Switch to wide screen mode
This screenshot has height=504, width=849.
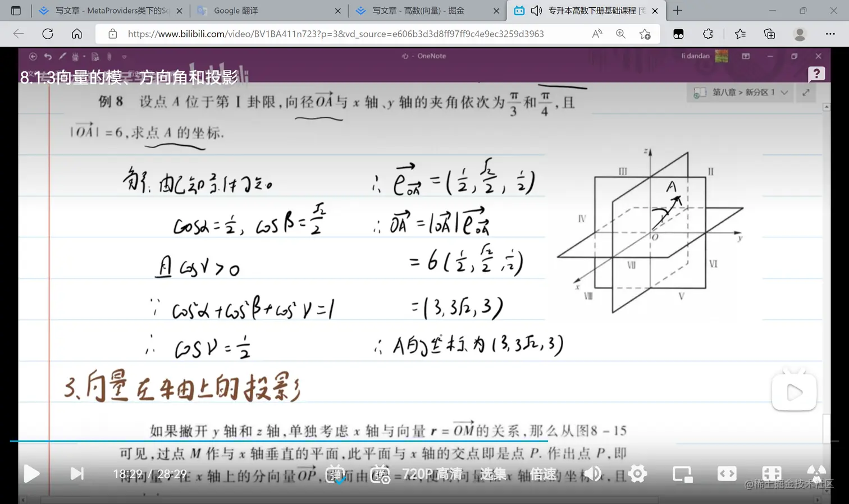pyautogui.click(x=727, y=474)
